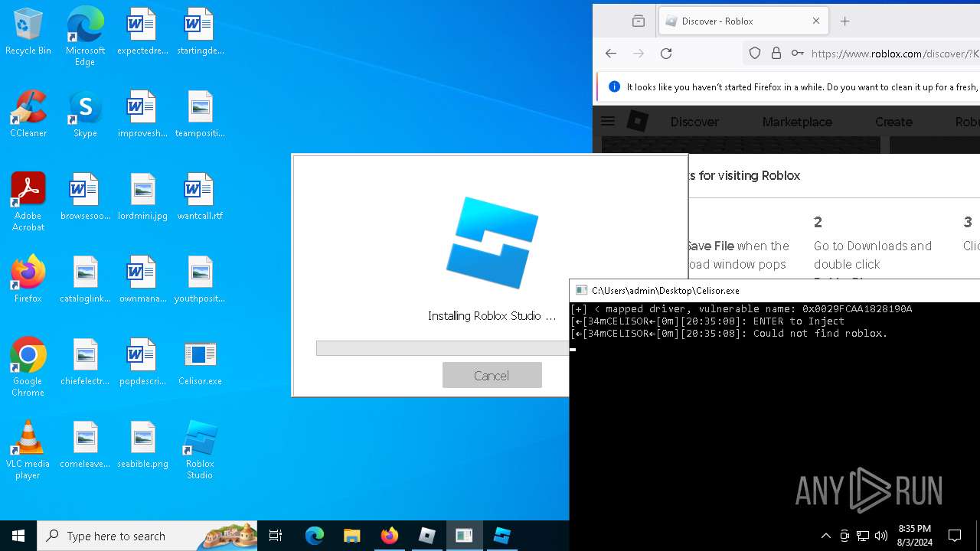This screenshot has height=551, width=980.
Task: Switch to Firefox from the taskbar
Action: coord(389,536)
